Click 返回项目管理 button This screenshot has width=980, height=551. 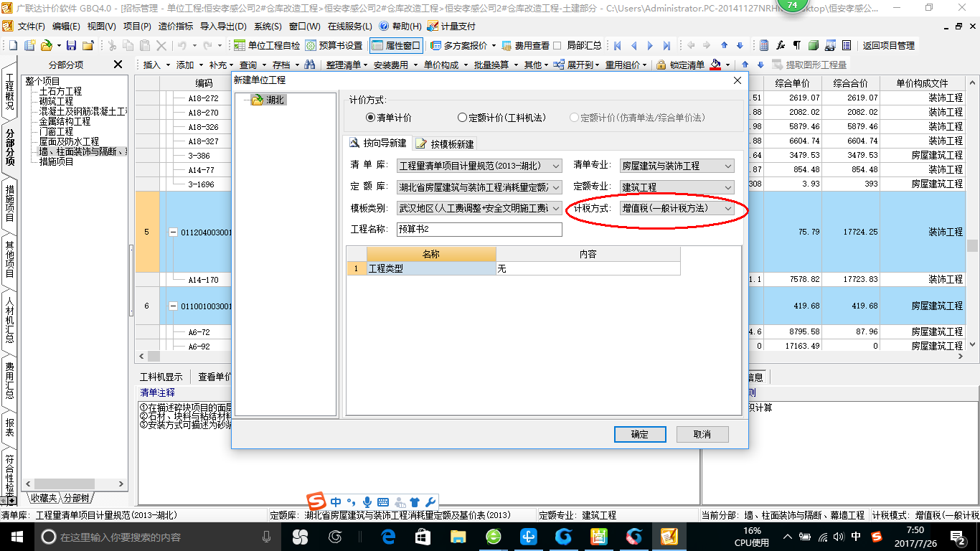click(888, 45)
